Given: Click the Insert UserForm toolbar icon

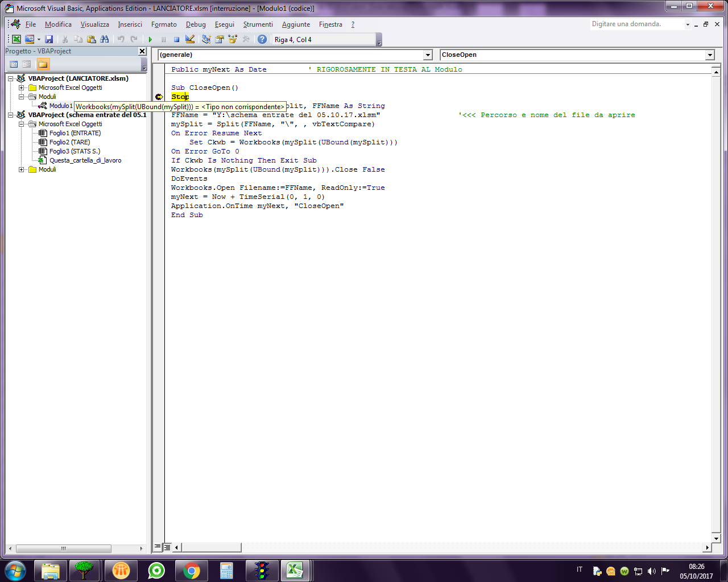Looking at the screenshot, I should 30,39.
